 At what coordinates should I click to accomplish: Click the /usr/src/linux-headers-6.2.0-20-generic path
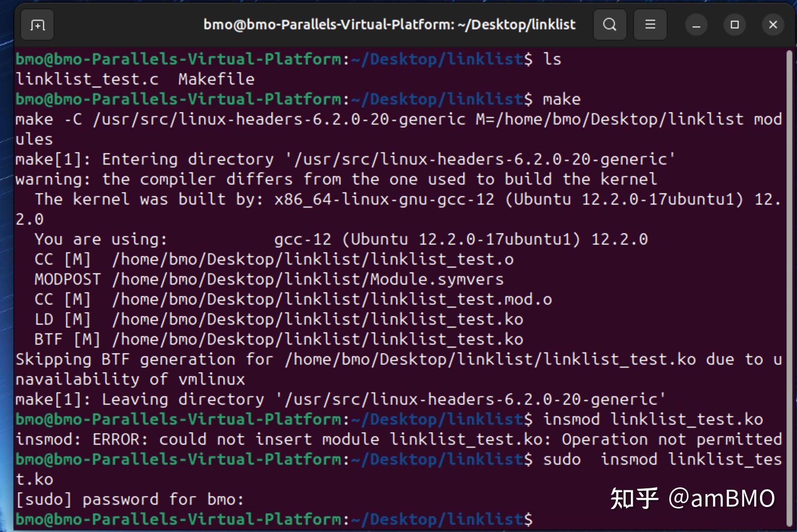click(278, 119)
